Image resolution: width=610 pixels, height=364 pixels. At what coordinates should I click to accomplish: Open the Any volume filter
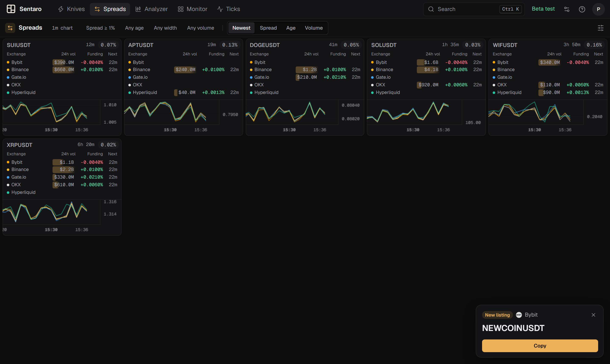pyautogui.click(x=201, y=28)
